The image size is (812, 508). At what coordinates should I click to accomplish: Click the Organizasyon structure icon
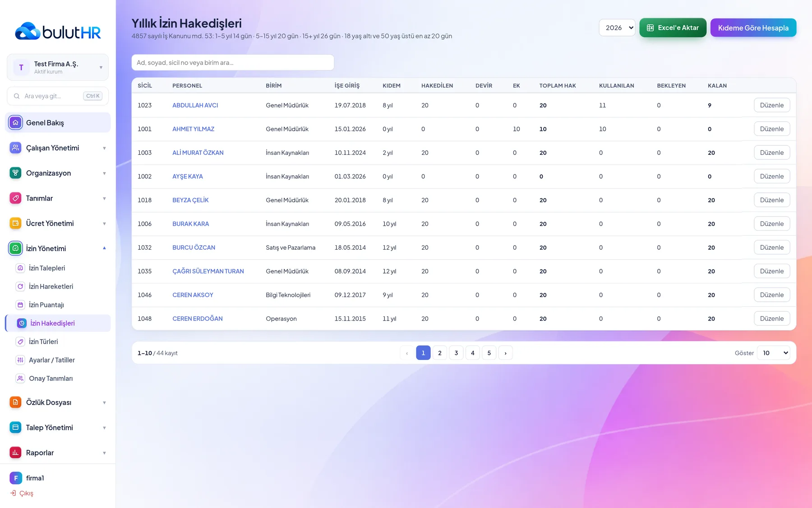coord(15,173)
